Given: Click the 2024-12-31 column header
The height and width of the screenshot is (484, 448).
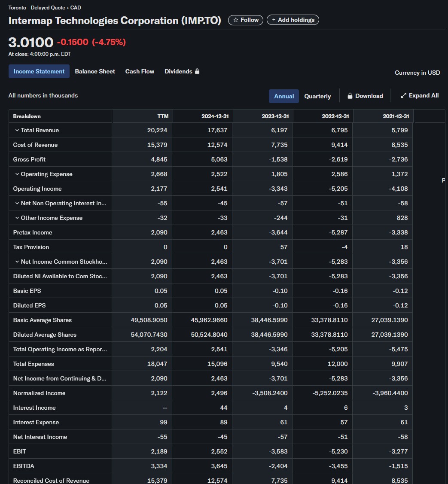Looking at the screenshot, I should click(203, 116).
